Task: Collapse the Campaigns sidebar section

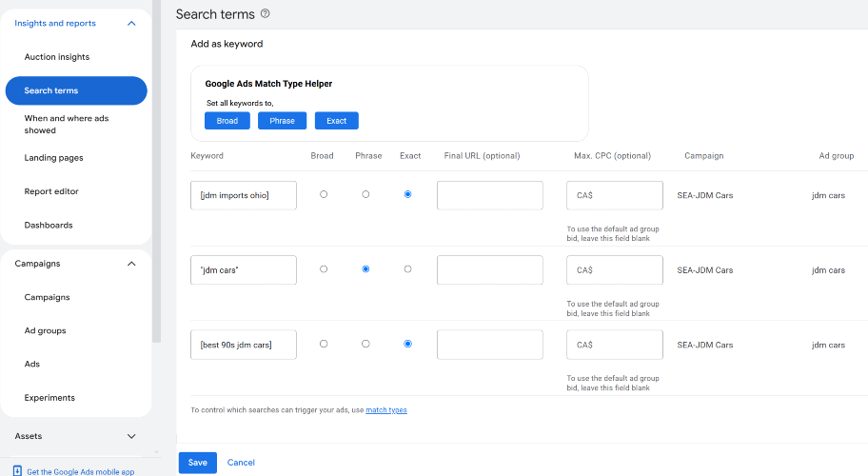Action: coord(131,264)
